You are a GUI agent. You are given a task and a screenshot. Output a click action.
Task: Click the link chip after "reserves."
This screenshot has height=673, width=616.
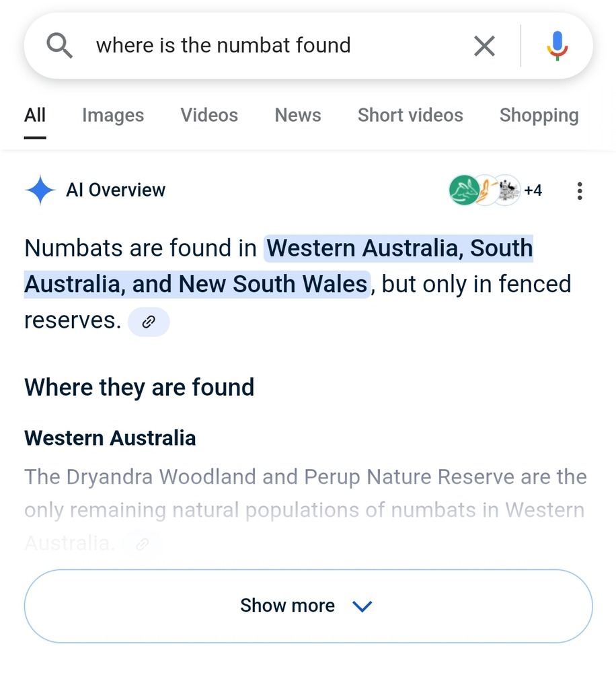click(x=149, y=322)
